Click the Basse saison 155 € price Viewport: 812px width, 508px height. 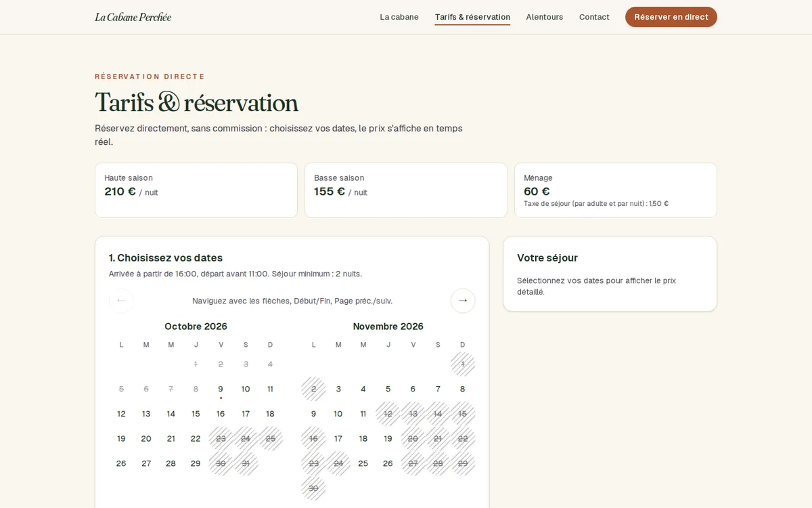340,192
